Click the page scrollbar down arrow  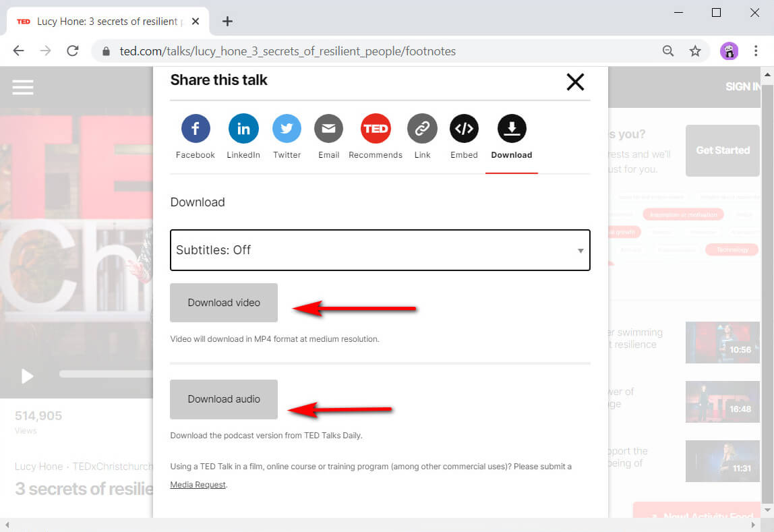pyautogui.click(x=767, y=510)
